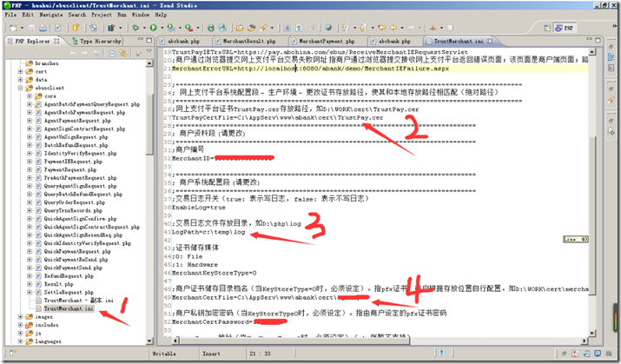Open the PHP Explorer view menu triangle
This screenshot has height=364, width=621.
[149, 51]
